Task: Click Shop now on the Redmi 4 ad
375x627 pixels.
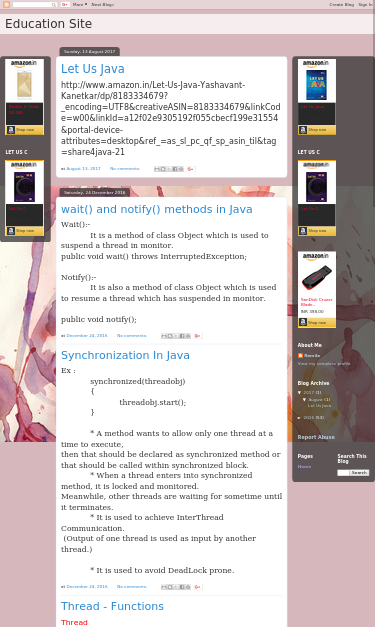Action: point(24,130)
